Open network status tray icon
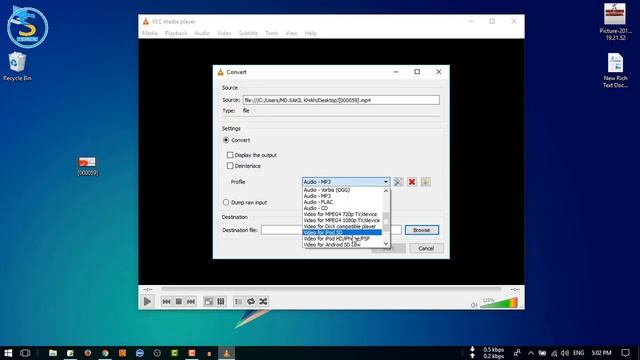Screen dimensions: 640x360 click(554, 353)
